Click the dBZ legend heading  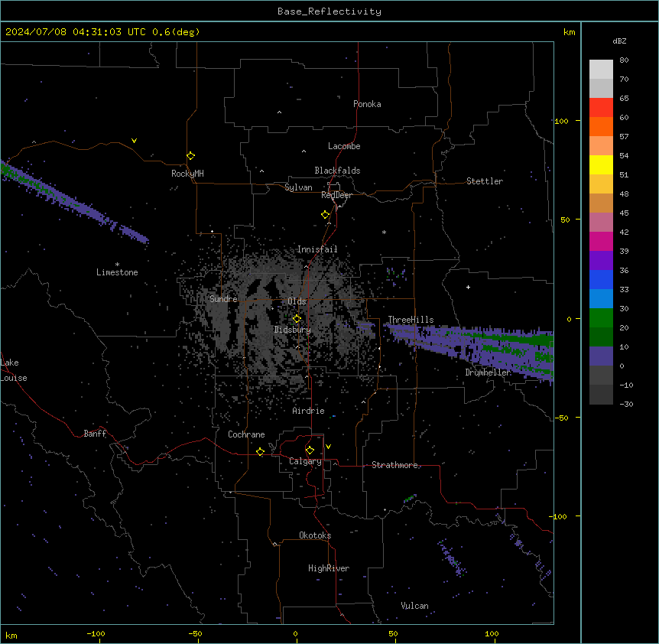coord(619,41)
